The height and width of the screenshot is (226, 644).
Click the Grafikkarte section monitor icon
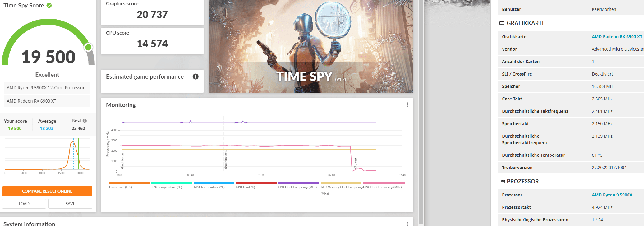tap(502, 23)
